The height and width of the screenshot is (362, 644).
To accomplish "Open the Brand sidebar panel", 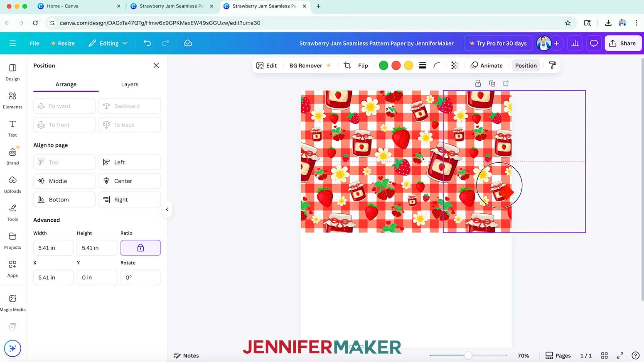I will pos(12,157).
